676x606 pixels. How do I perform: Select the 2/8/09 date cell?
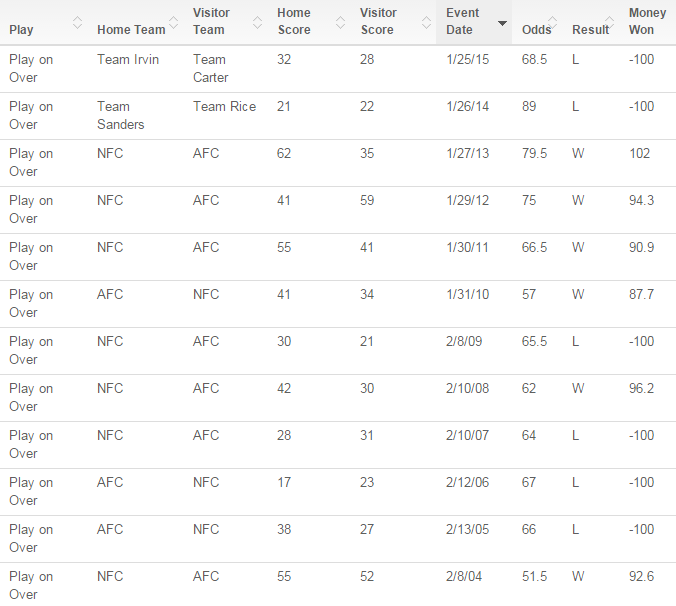464,341
